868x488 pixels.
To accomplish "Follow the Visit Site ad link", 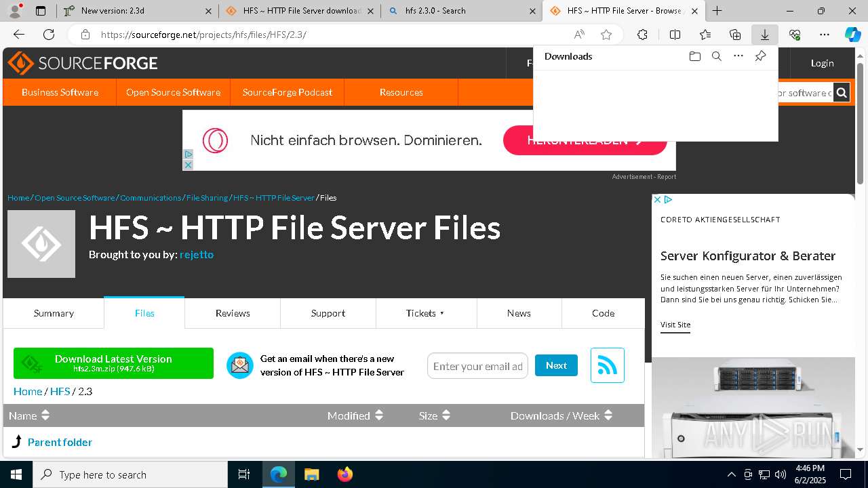I will pyautogui.click(x=675, y=325).
